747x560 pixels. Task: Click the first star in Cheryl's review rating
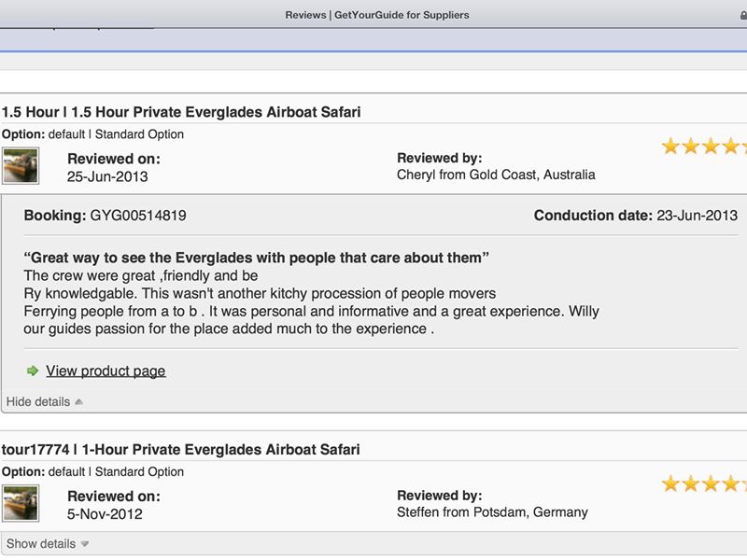(670, 147)
